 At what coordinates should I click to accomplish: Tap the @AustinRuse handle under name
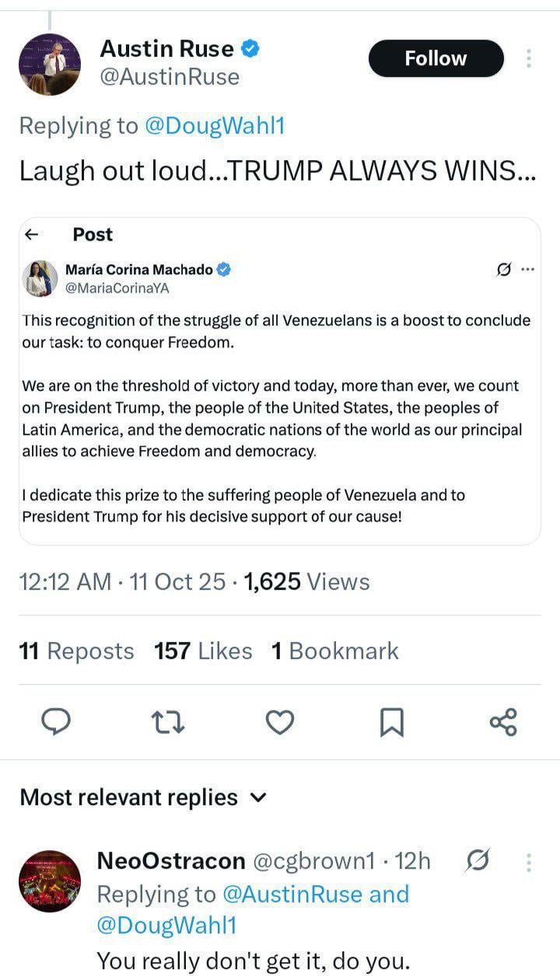point(170,77)
